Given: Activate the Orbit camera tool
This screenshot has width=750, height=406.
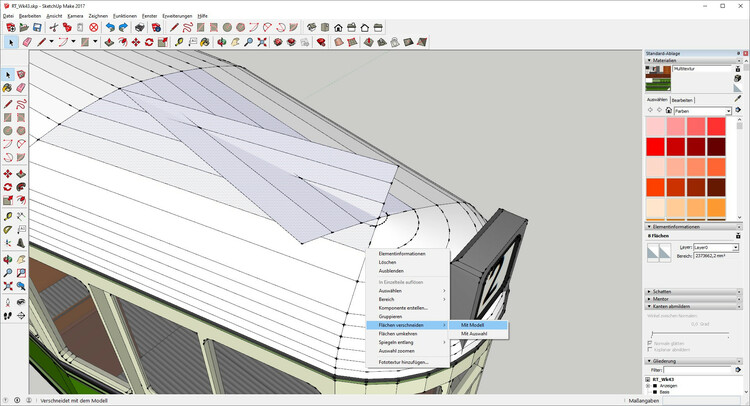Looking at the screenshot, I should pyautogui.click(x=222, y=43).
